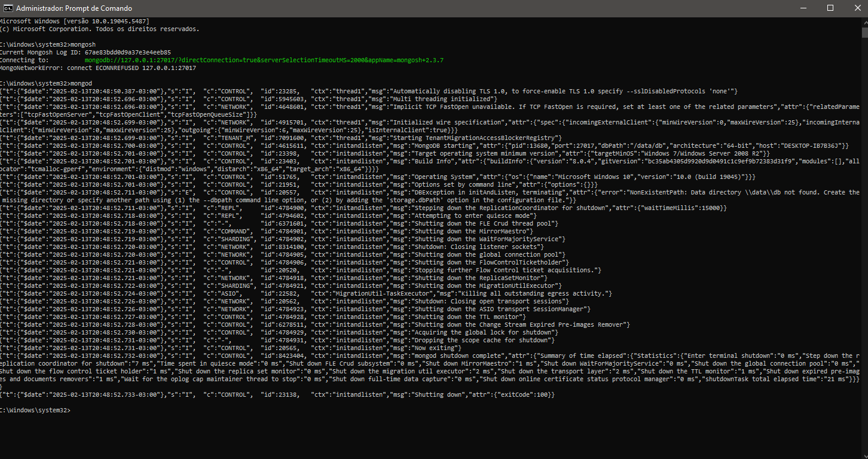
Task: Click the 'ASIO' component value
Action: [x=228, y=294]
